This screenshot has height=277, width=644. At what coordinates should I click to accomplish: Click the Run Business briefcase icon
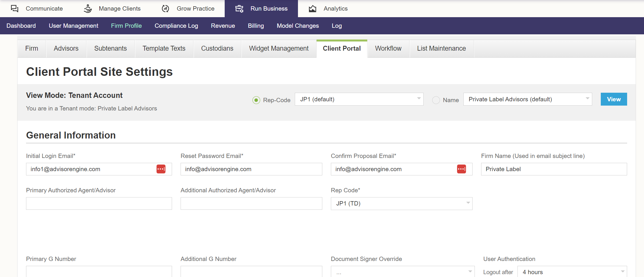click(x=239, y=9)
